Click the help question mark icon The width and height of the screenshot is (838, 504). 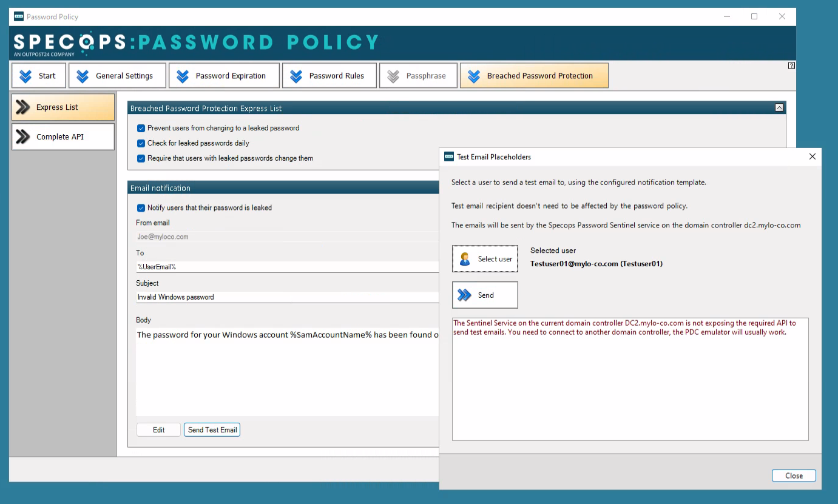[x=791, y=66]
